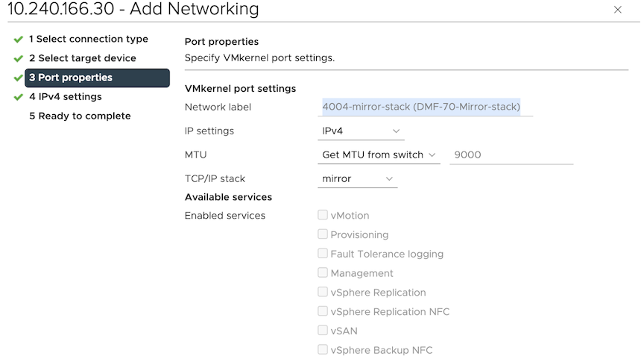The image size is (644, 362).
Task: Jump to step 5 Ready to complete
Action: [80, 116]
